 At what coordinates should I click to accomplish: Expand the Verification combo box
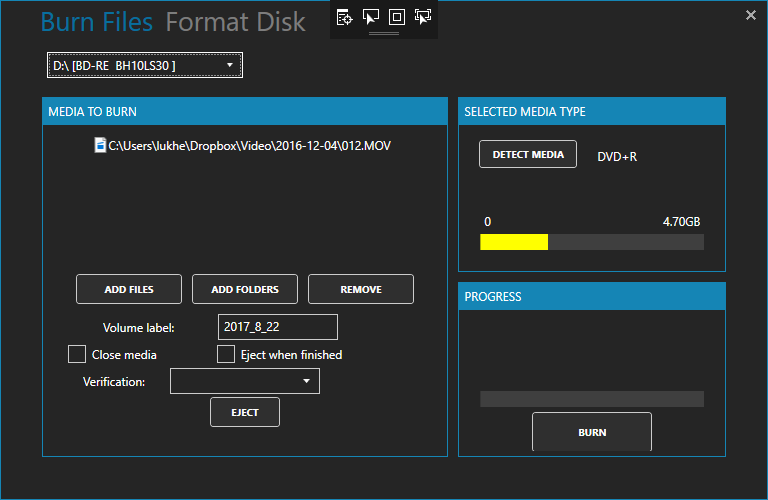click(245, 381)
